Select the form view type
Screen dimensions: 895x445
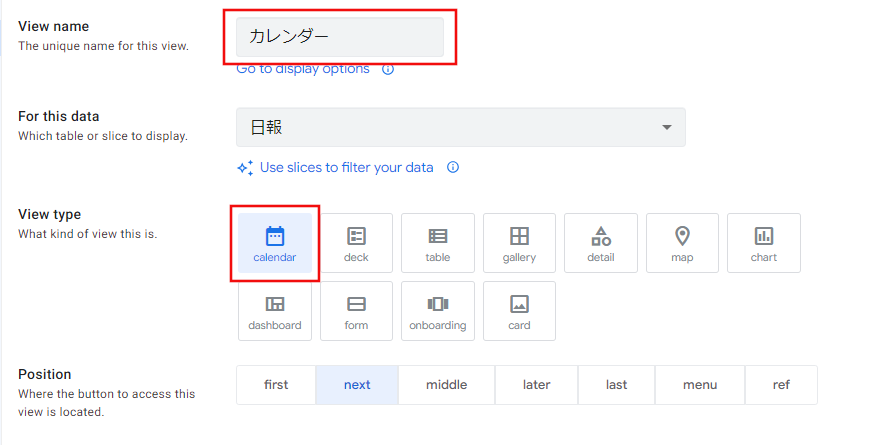356,311
